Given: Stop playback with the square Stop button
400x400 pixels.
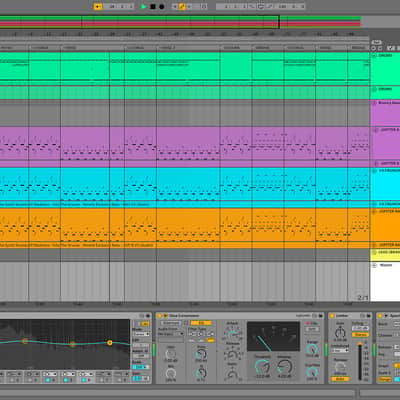Looking at the screenshot, I should [x=153, y=6].
